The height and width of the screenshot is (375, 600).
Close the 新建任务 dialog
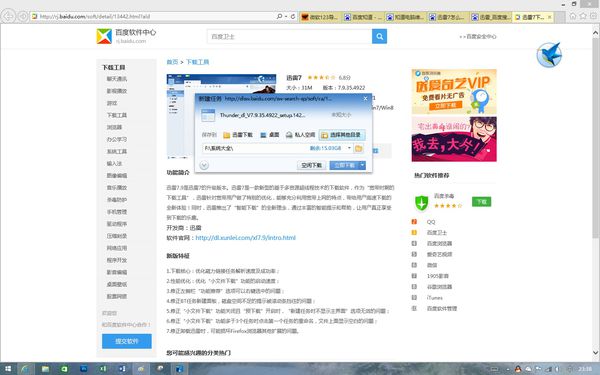click(x=365, y=98)
